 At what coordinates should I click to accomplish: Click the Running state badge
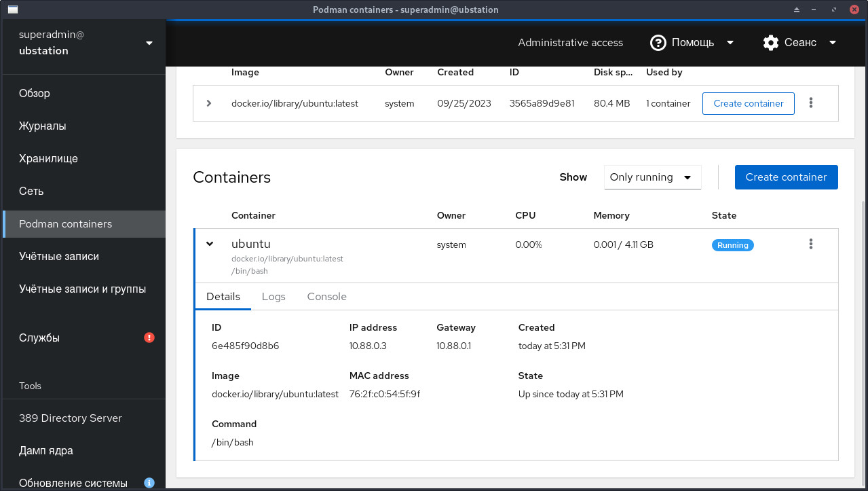coord(732,245)
